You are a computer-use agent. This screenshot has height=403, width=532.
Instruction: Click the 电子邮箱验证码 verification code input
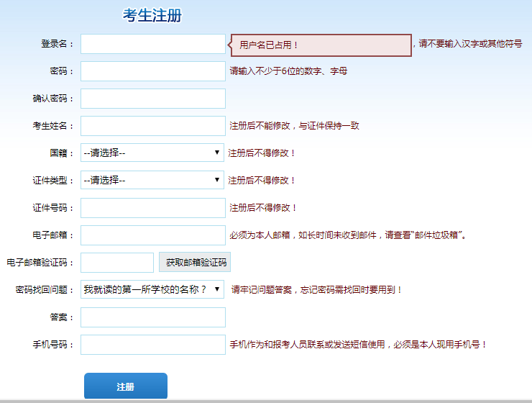(x=117, y=263)
